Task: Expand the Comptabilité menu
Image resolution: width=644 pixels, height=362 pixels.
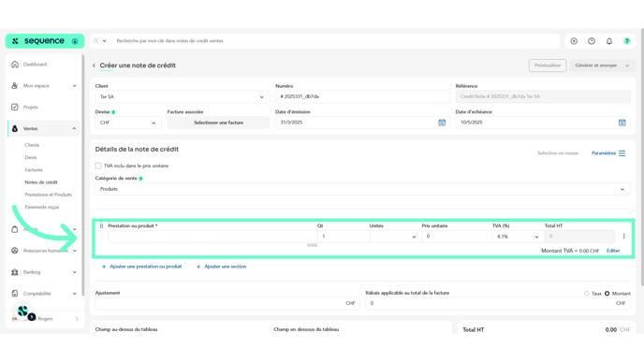Action: point(74,294)
